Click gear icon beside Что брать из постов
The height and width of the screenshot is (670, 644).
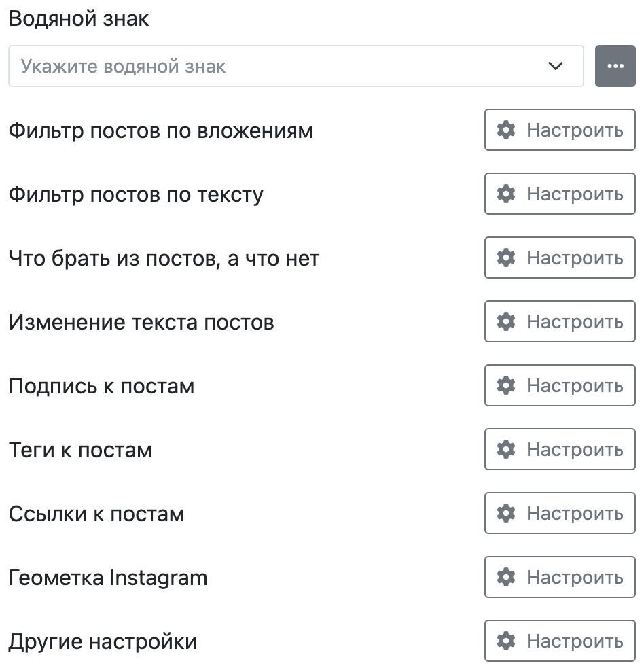click(x=506, y=258)
